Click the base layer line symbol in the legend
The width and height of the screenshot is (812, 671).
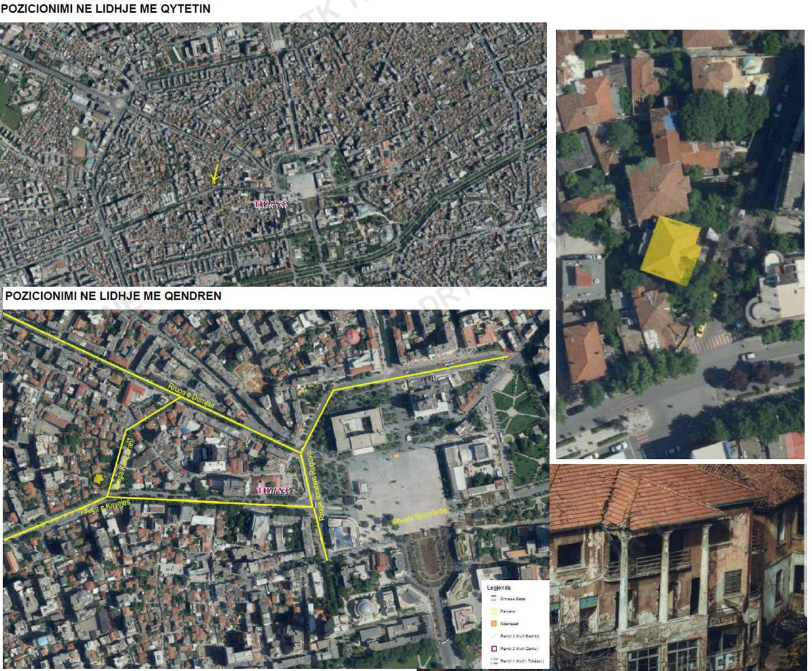[493, 599]
